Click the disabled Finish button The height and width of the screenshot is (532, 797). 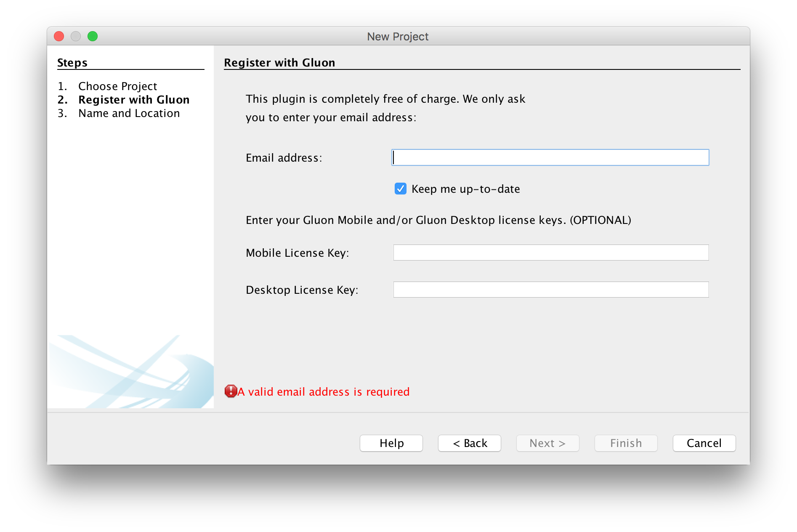(626, 443)
